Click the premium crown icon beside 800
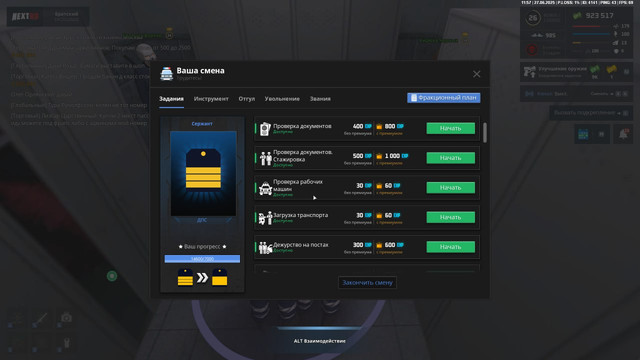 point(379,127)
